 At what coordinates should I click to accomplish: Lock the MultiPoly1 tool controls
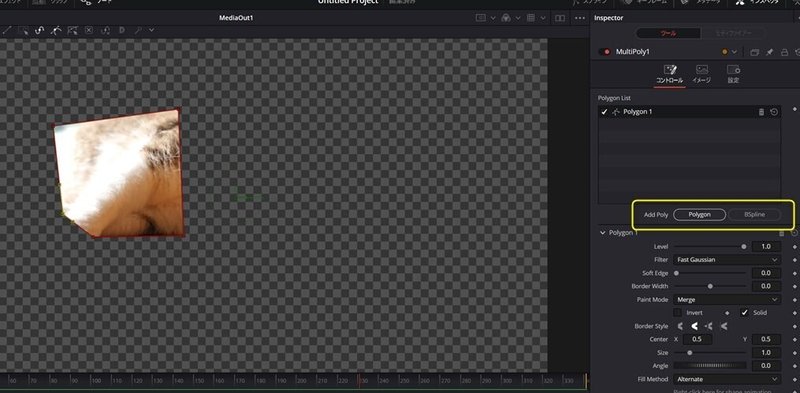tap(785, 52)
